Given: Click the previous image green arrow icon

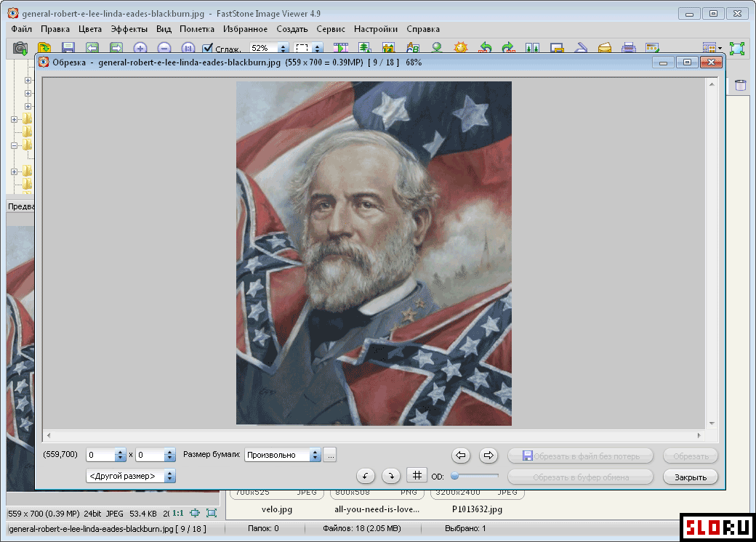Looking at the screenshot, I should [x=92, y=48].
